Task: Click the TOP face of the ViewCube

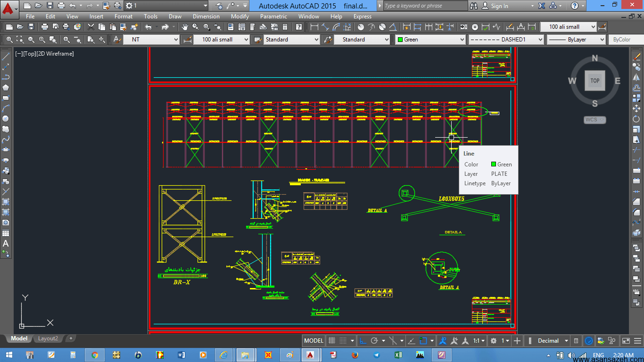Action: 595,80
